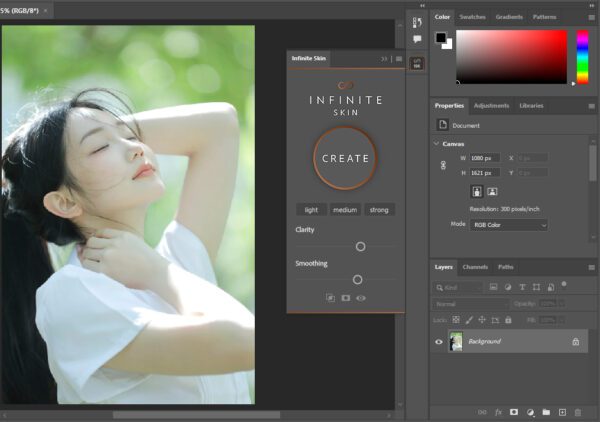600x422 pixels.
Task: Click the Infinite Skin dock icon
Action: pos(417,63)
